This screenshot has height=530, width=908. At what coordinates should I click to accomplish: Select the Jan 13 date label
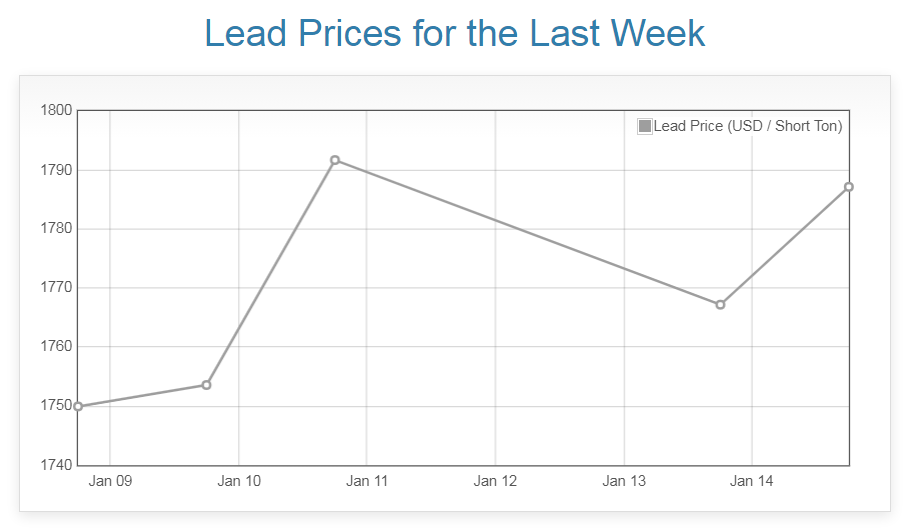pyautogui.click(x=624, y=481)
